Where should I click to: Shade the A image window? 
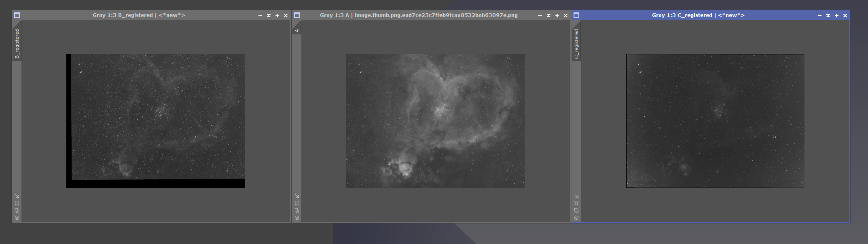(x=548, y=15)
